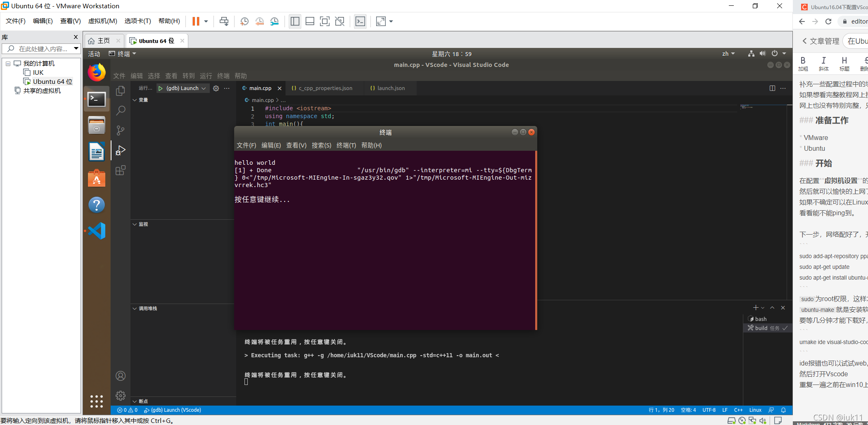Open VS Code Search icon in activity bar

click(x=121, y=111)
